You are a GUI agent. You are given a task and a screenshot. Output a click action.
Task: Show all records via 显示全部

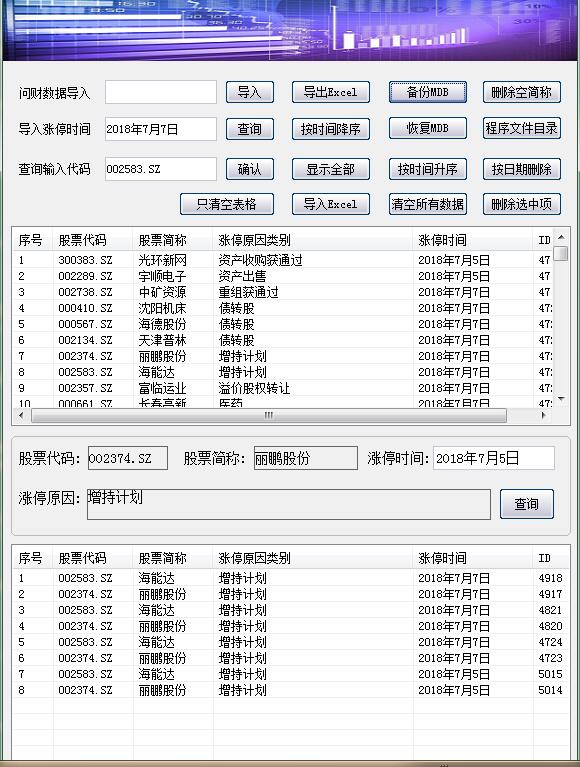pyautogui.click(x=330, y=169)
